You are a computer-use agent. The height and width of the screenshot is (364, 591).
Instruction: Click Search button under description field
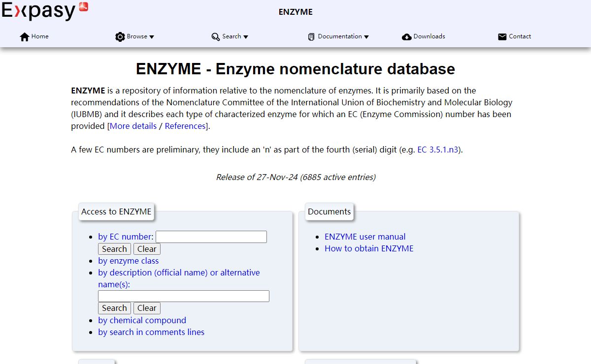(114, 308)
